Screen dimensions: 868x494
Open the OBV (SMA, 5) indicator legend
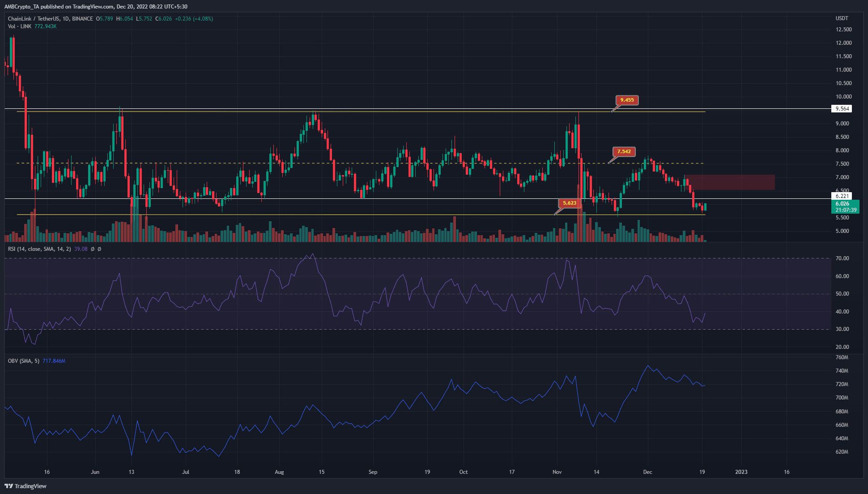coord(24,361)
